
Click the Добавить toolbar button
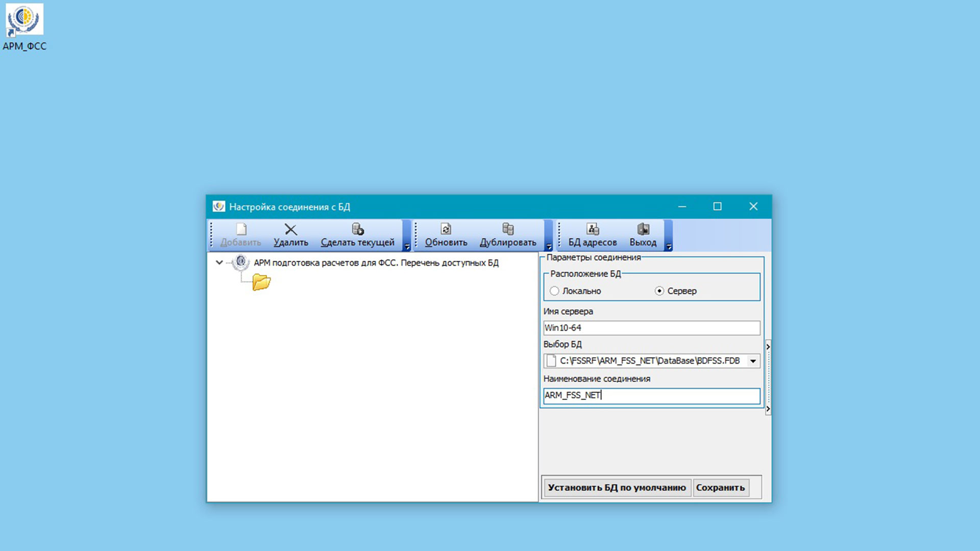(240, 235)
